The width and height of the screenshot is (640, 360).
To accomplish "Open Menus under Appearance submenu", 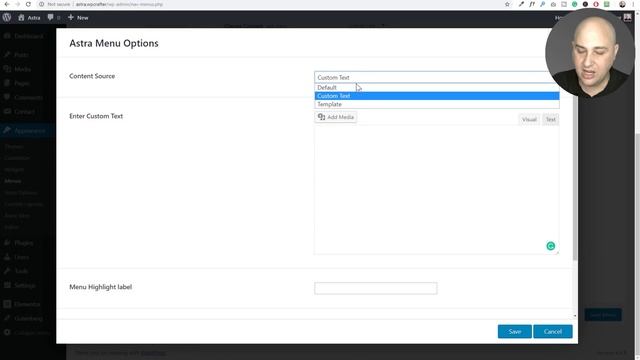I will (x=13, y=181).
